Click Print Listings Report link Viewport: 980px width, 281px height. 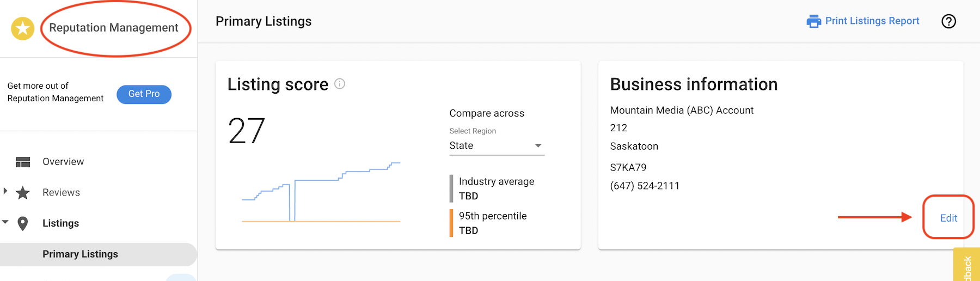coord(872,21)
